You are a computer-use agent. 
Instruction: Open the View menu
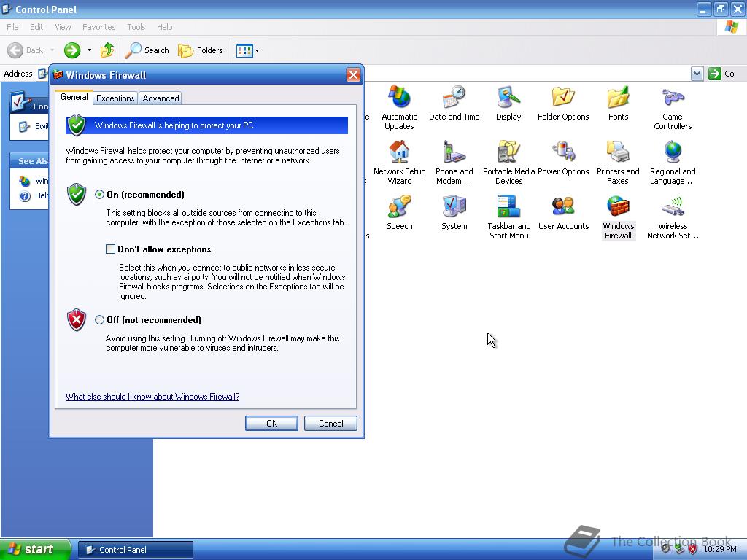[63, 27]
